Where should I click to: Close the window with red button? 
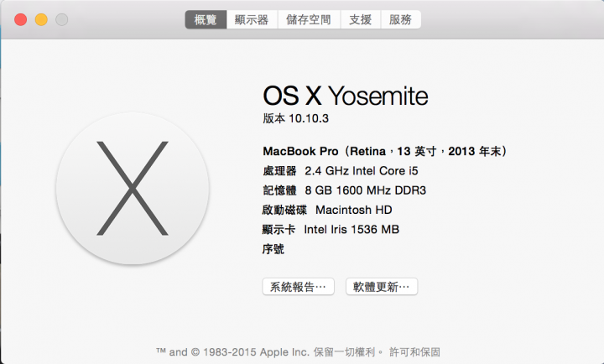coord(20,19)
